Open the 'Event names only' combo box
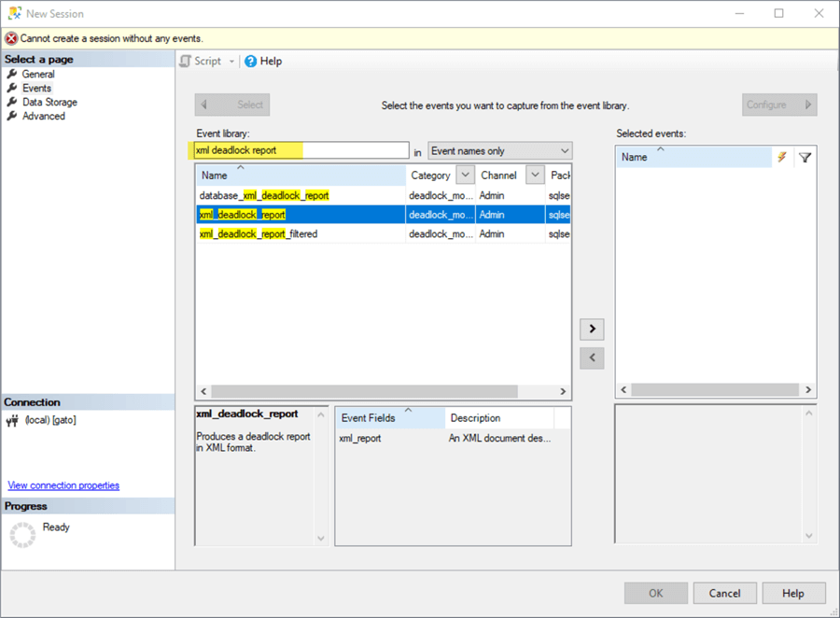Screen dimensions: 840x618 point(499,151)
